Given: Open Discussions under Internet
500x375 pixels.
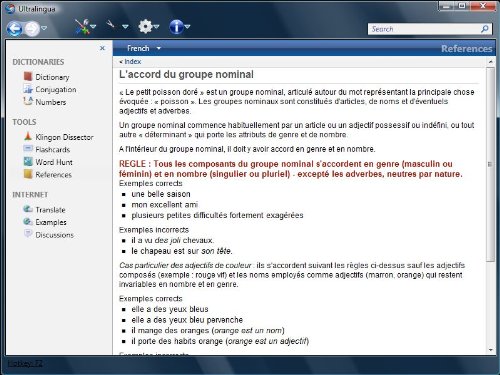Looking at the screenshot, I should [x=55, y=235].
